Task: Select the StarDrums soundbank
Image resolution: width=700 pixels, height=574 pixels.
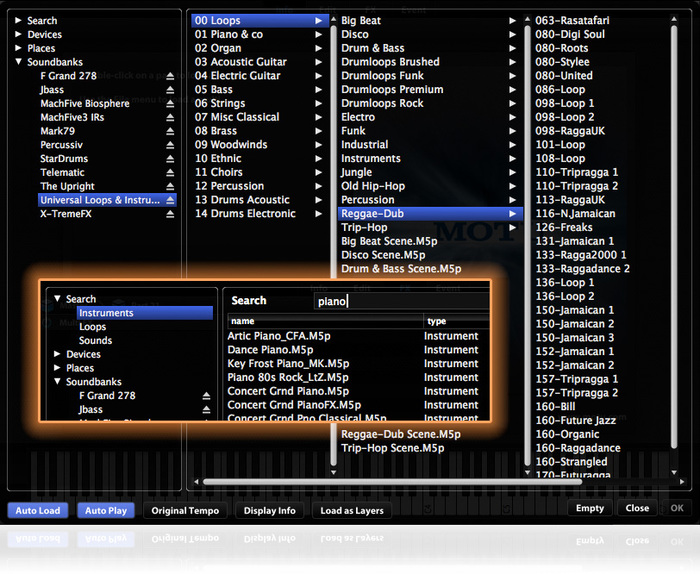Action: (x=64, y=159)
